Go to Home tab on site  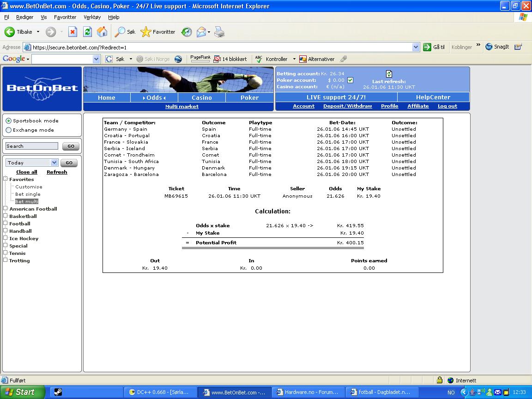(107, 97)
